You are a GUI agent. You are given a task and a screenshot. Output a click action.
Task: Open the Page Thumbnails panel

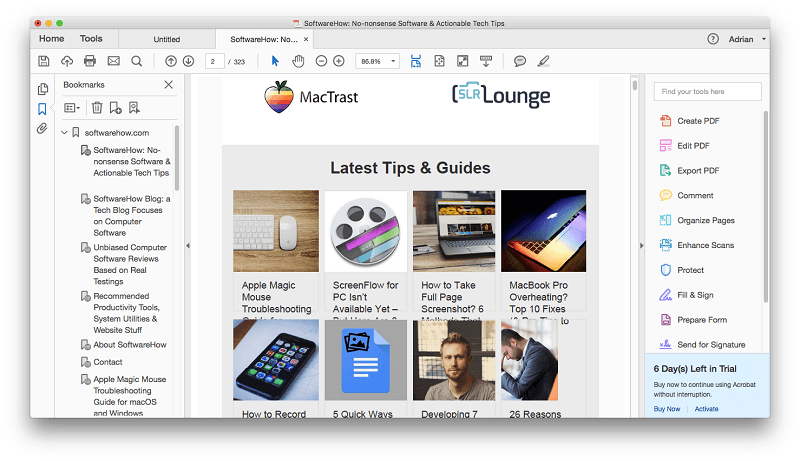pos(43,89)
